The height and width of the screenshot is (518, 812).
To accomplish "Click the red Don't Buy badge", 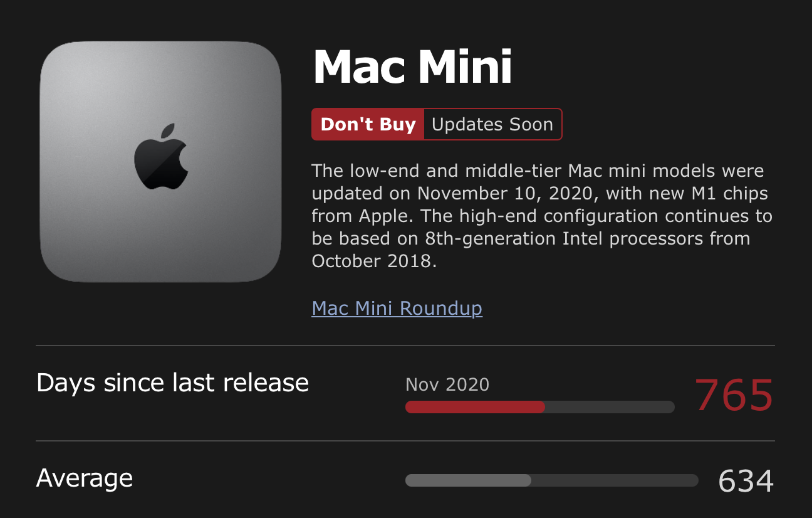I will [368, 124].
